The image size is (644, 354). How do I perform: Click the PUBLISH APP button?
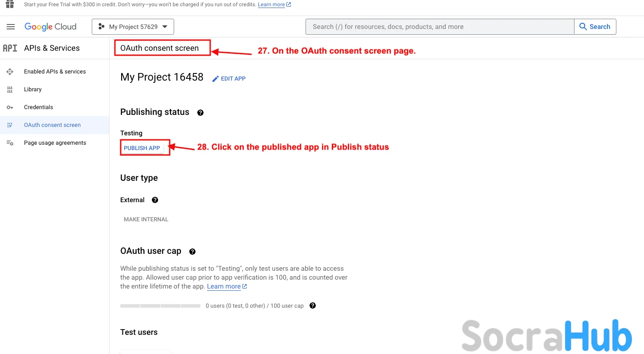pos(142,148)
